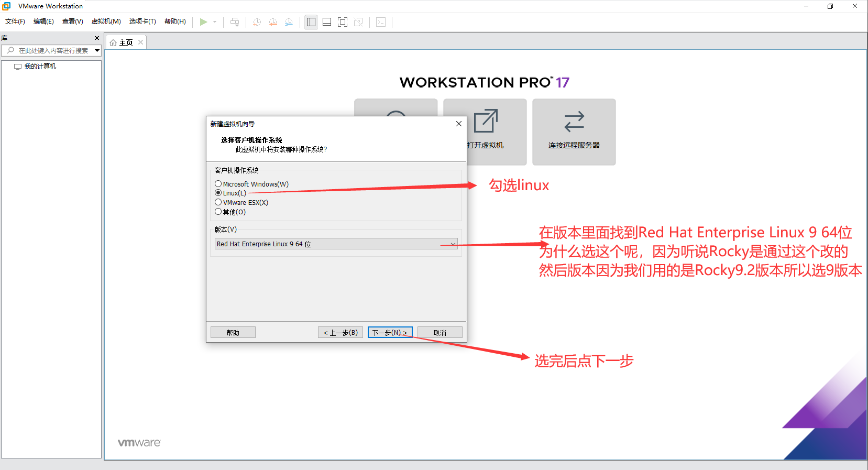Click the open virtual machine arrow icon

pyautogui.click(x=486, y=121)
